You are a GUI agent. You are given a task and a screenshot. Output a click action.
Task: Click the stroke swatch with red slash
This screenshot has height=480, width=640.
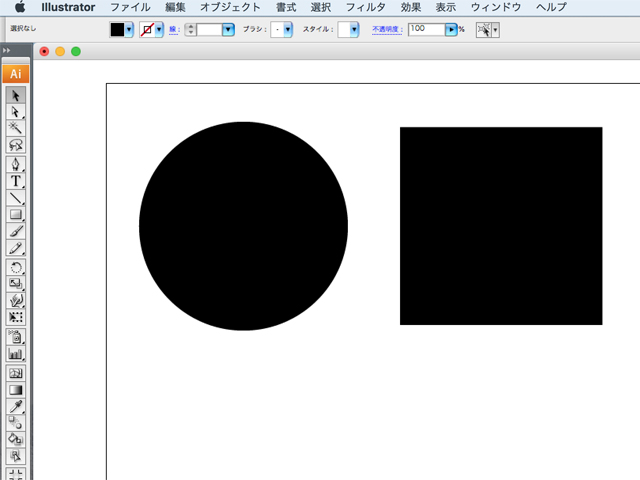point(147,29)
